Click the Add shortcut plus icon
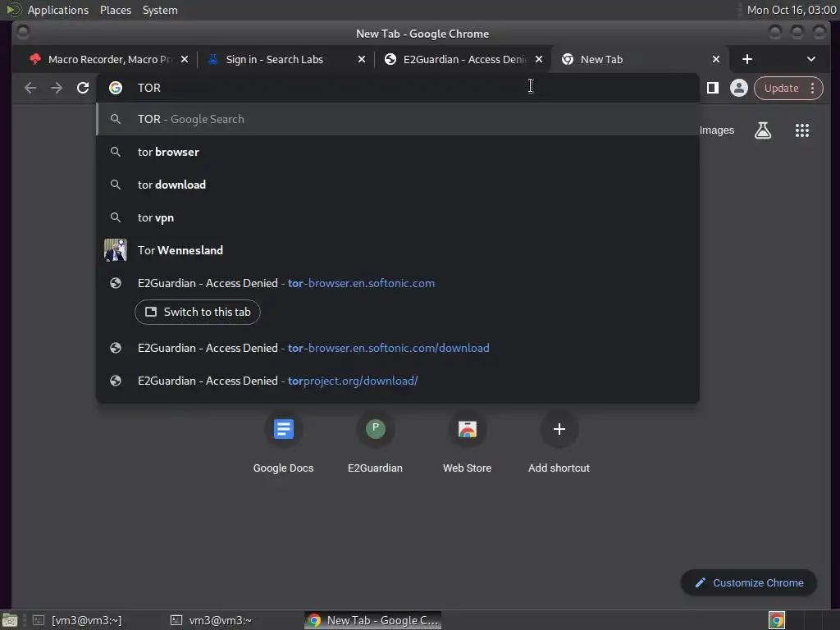 (559, 429)
